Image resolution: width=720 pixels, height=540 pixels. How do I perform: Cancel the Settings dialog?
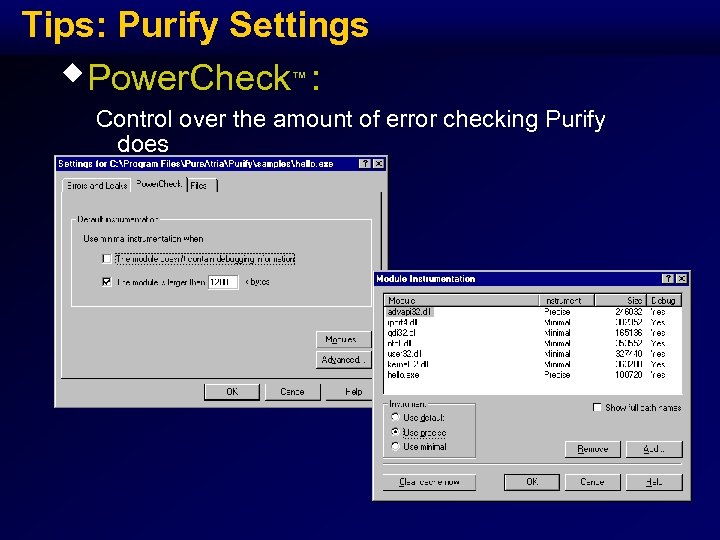pyautogui.click(x=292, y=392)
